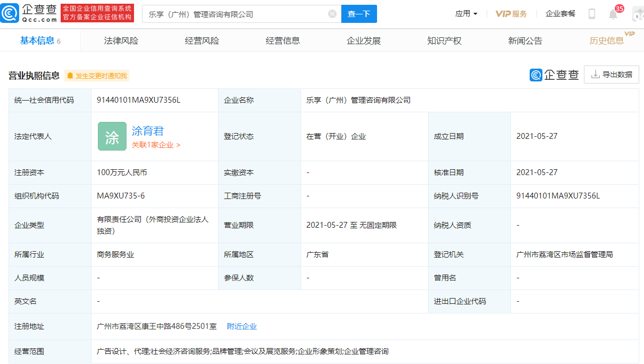Click legal representative's green 涂 avatar
The height and width of the screenshot is (364, 644).
click(x=112, y=136)
